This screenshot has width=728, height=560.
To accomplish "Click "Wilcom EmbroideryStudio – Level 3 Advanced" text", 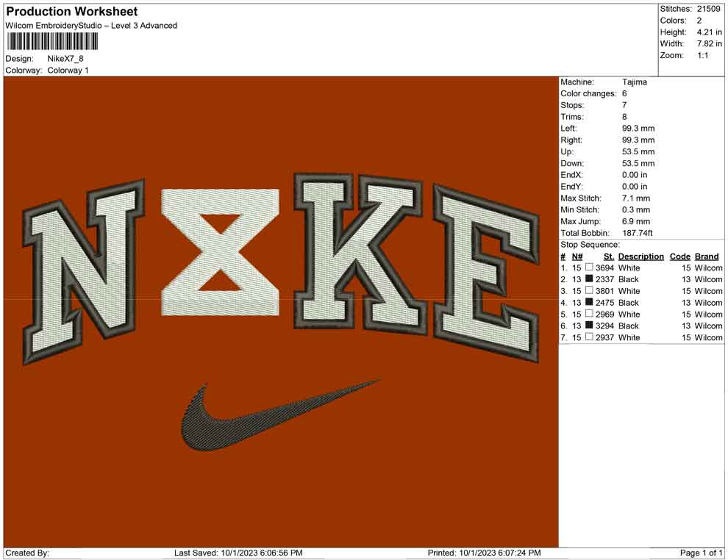I will (x=91, y=26).
